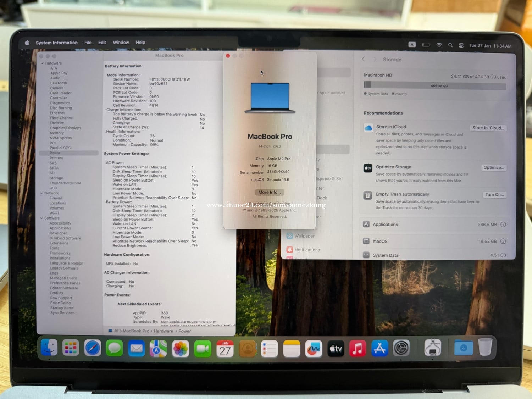The width and height of the screenshot is (532, 399).
Task: Collapse the Software sidebar group
Action: [41, 218]
